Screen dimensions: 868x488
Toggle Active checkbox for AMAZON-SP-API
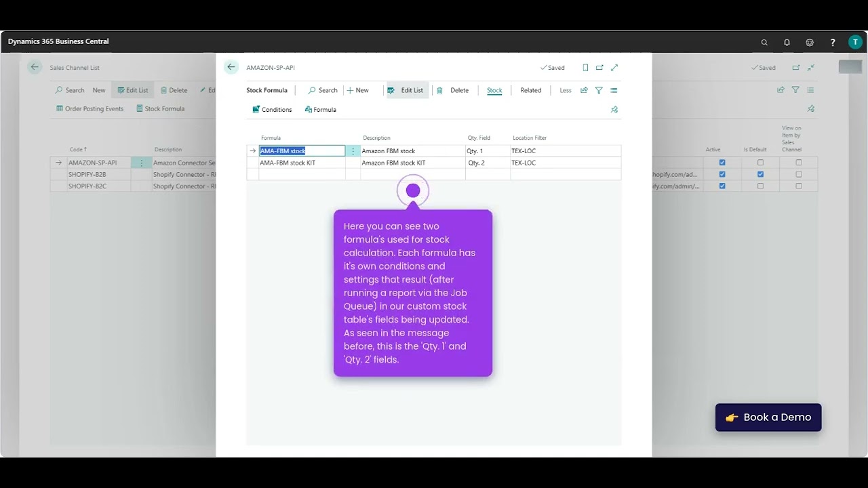point(722,163)
